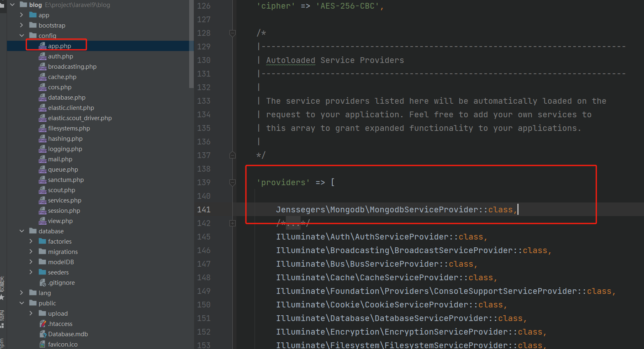Click the MongodbServiceProvider class line

(396, 209)
